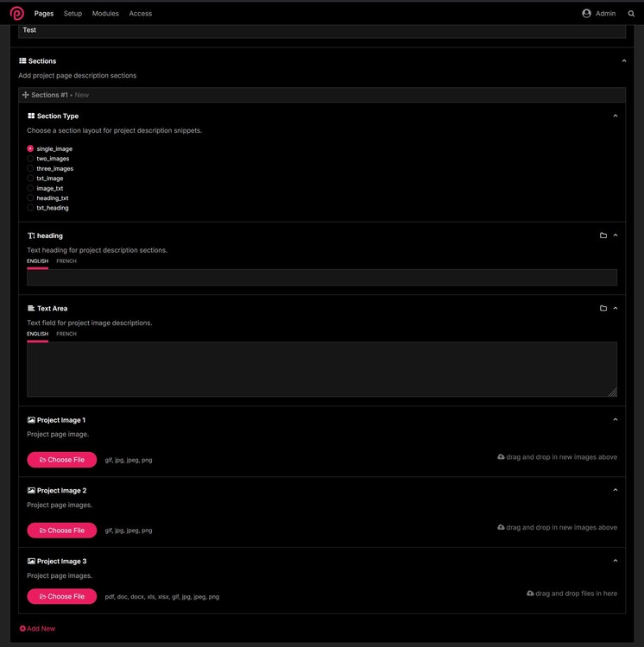The image size is (644, 647).
Task: Click the Section Type grid icon
Action: click(x=31, y=116)
